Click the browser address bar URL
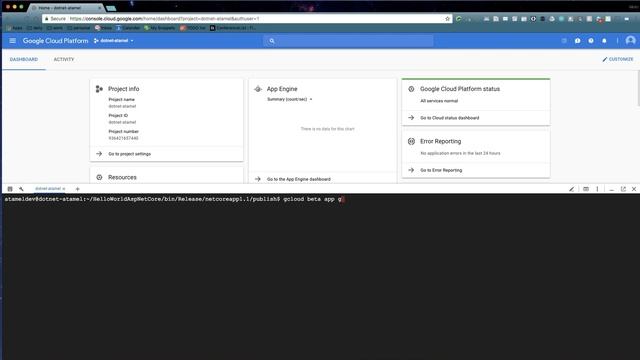 (164, 19)
